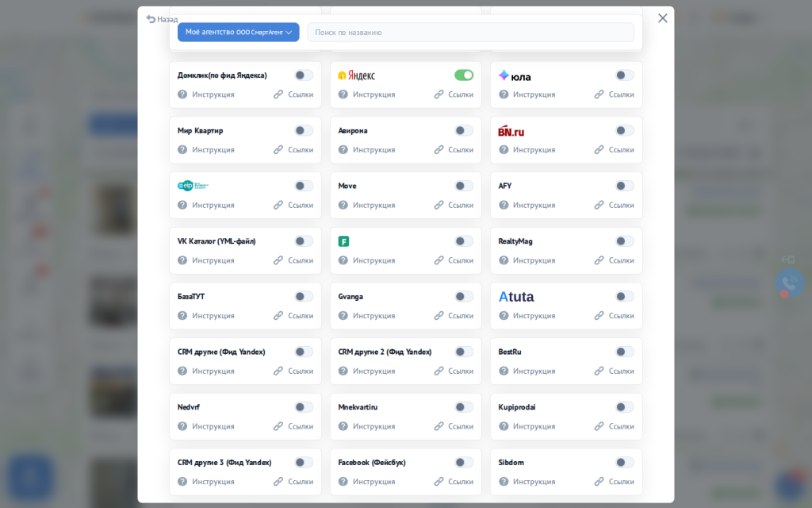The width and height of the screenshot is (812, 508).
Task: Switch on the CRM другие 2 toggle
Action: coord(464,352)
